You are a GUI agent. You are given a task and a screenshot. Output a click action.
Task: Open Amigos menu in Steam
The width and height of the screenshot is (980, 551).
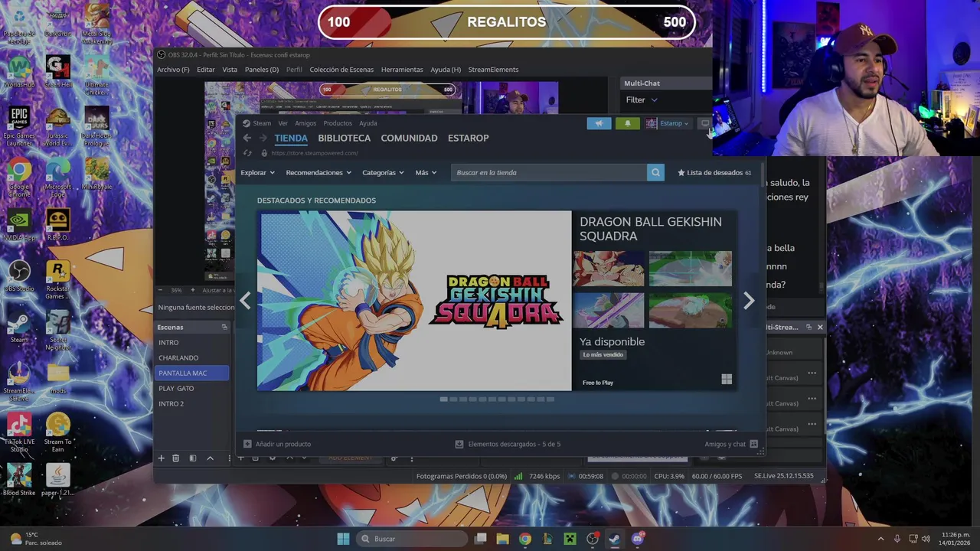pyautogui.click(x=305, y=123)
